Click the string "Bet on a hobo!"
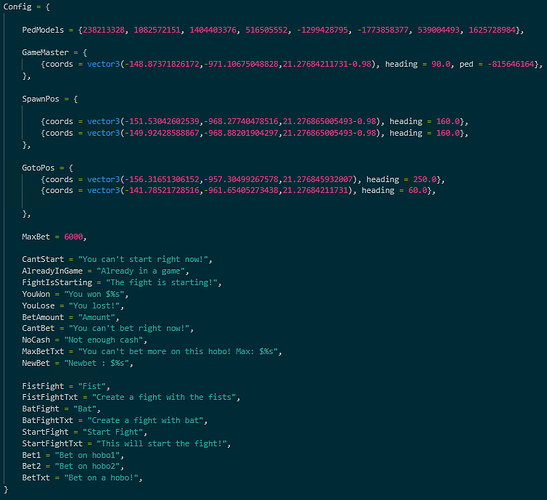The height and width of the screenshot is (500, 547). pyautogui.click(x=101, y=478)
